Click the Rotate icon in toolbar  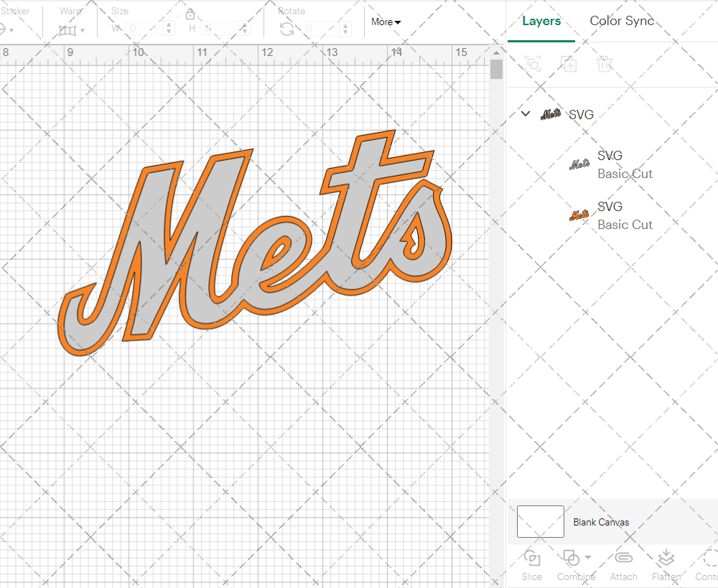pos(287,29)
